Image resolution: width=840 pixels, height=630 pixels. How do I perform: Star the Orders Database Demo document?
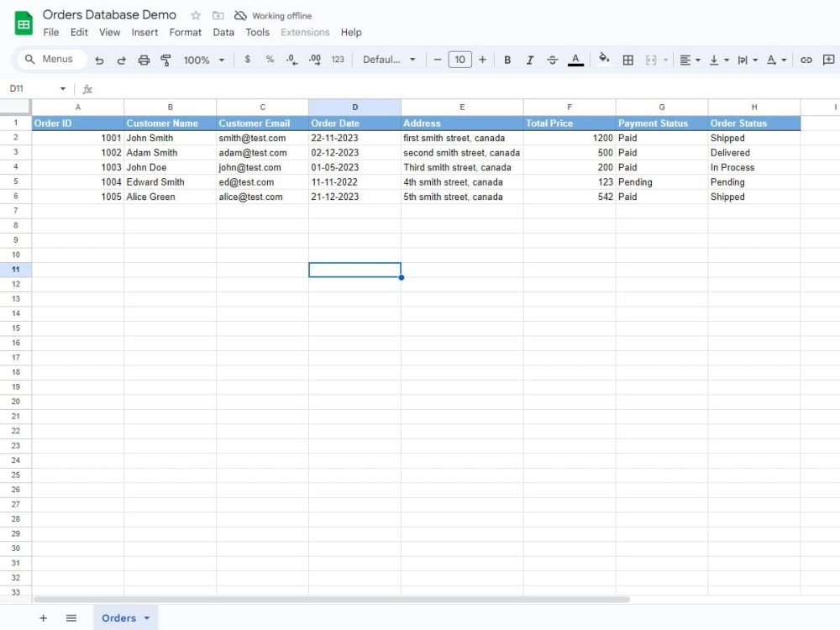(196, 15)
